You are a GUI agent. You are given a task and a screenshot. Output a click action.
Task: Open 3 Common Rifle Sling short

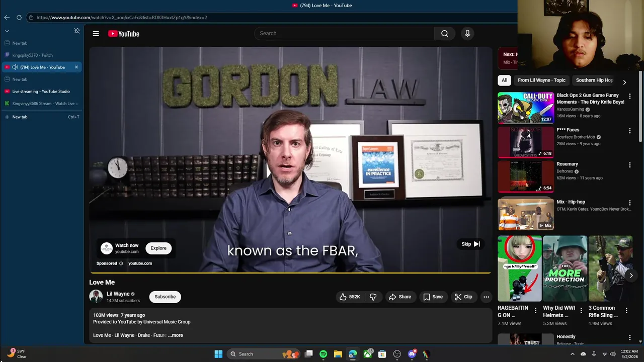(610, 268)
